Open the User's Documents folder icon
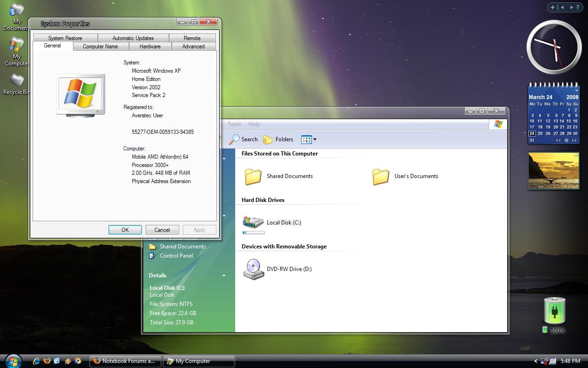The image size is (588, 368). tap(380, 177)
